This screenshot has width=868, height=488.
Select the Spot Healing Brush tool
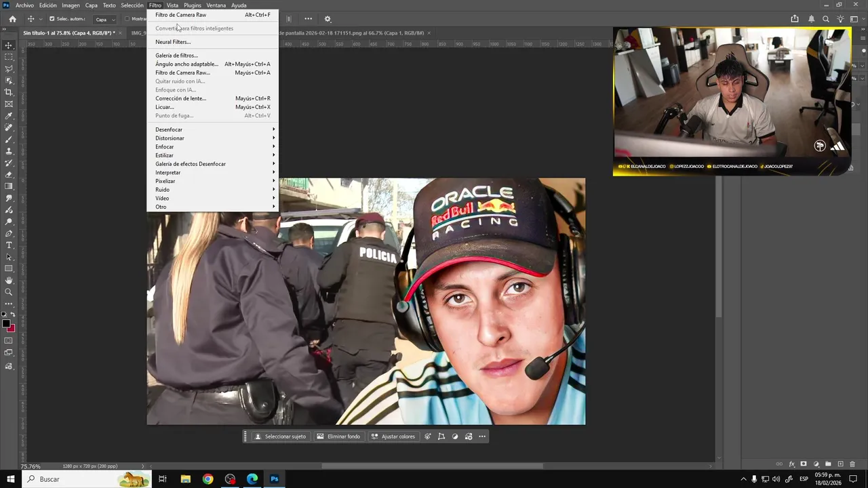pos(9,127)
